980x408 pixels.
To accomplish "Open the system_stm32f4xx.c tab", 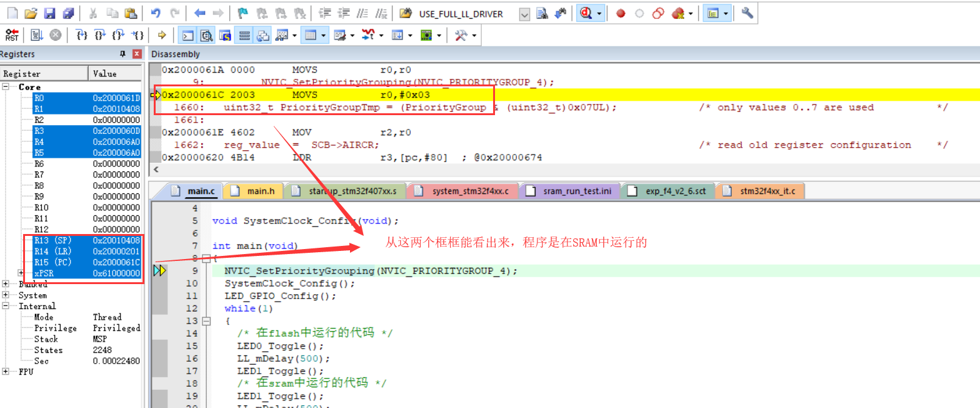I will pos(464,191).
